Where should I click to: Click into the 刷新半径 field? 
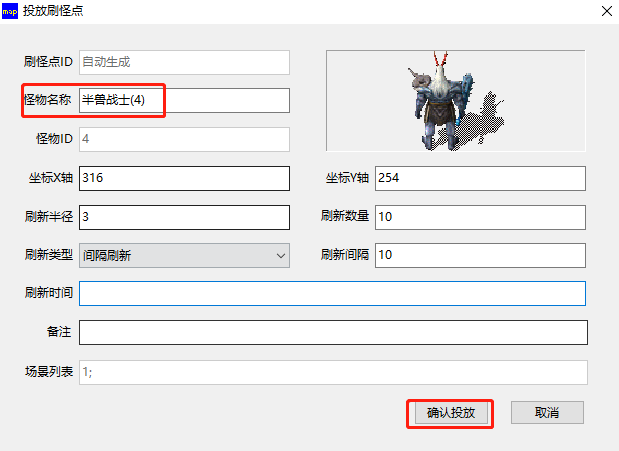tap(184, 217)
